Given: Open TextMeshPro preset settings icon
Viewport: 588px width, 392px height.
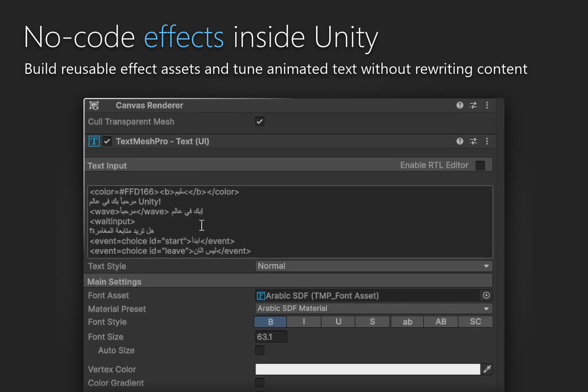Looking at the screenshot, I should (x=473, y=141).
